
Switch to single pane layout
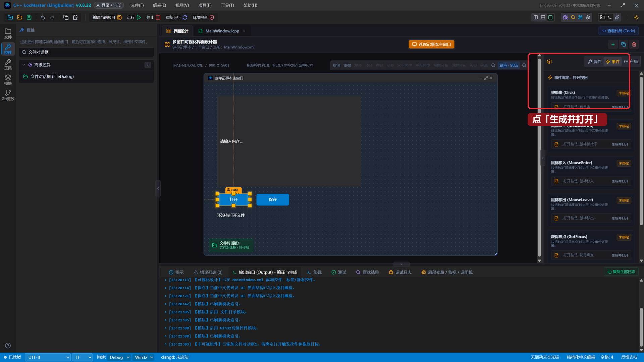550,17
